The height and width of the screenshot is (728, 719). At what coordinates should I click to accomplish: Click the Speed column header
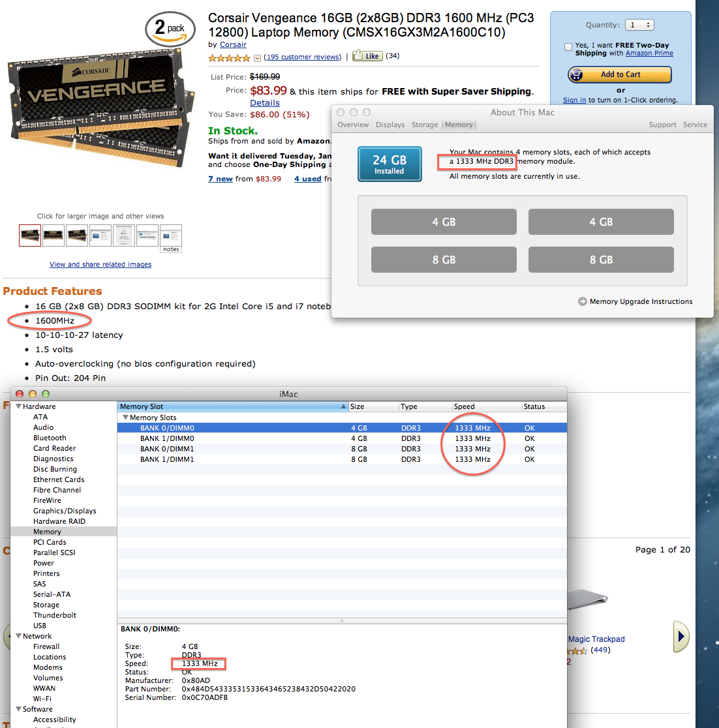tap(487, 406)
